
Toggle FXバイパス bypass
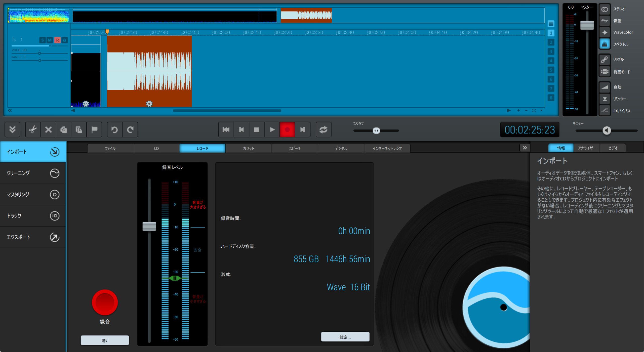605,110
